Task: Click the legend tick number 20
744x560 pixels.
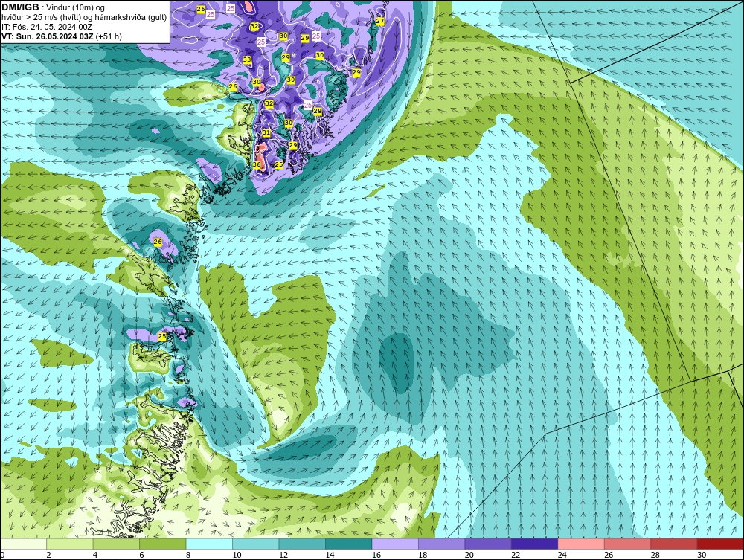Action: coord(469,555)
